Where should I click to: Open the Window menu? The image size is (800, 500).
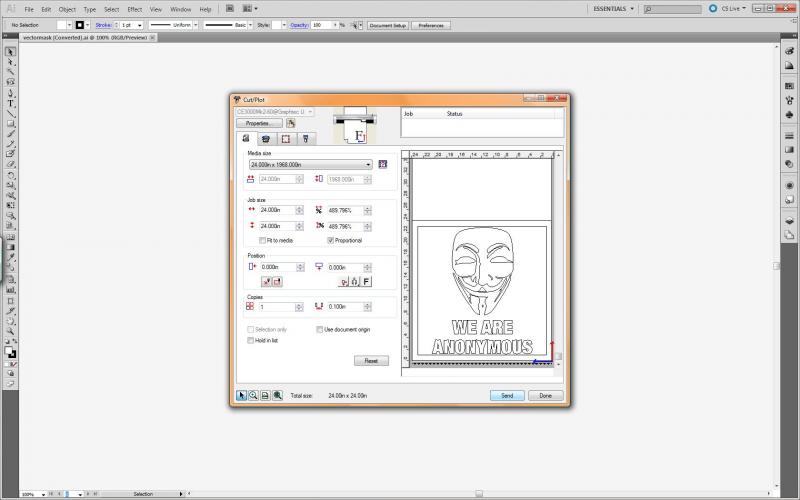click(x=180, y=9)
